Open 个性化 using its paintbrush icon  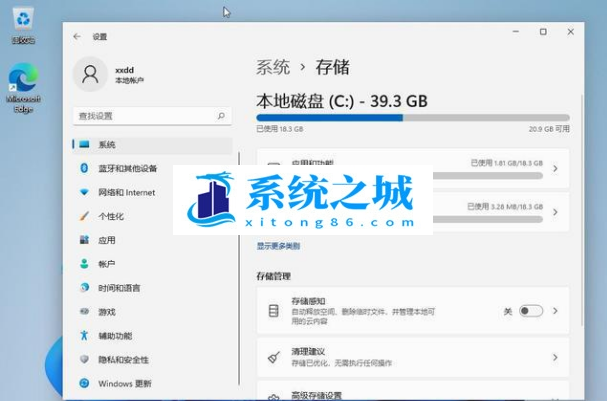(x=84, y=216)
